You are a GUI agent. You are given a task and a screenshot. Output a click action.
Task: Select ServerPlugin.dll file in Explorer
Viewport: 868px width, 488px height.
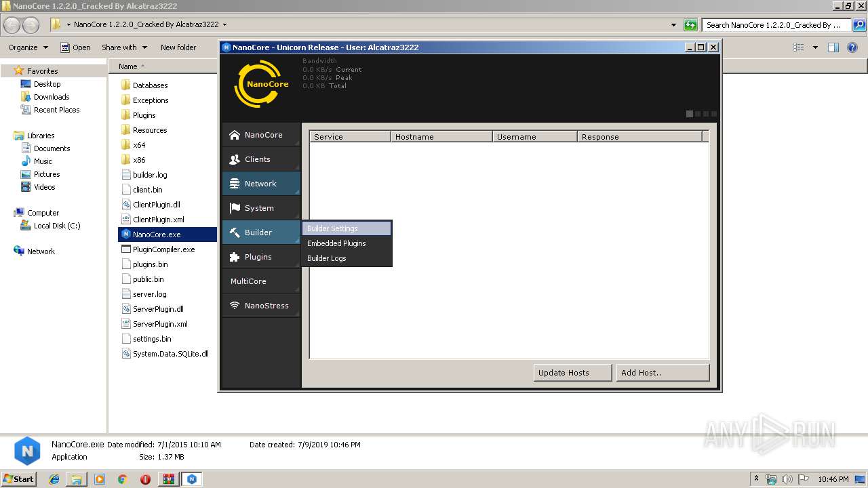(153, 309)
